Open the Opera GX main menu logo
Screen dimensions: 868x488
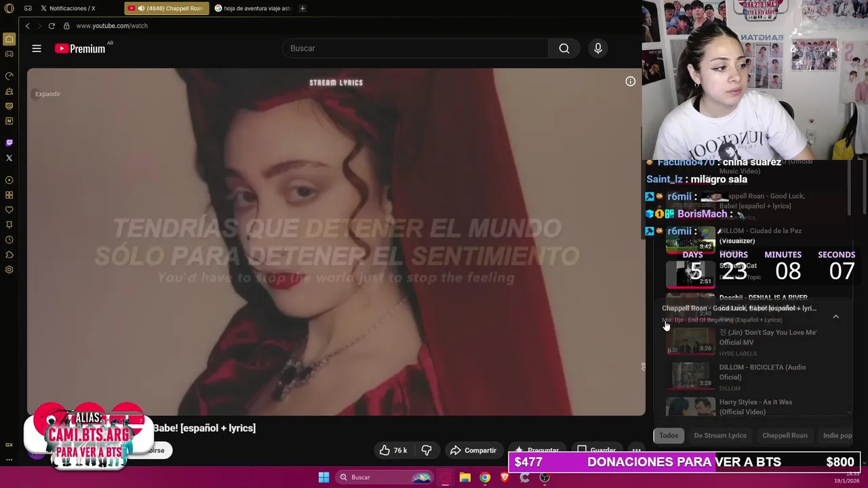pyautogui.click(x=9, y=8)
